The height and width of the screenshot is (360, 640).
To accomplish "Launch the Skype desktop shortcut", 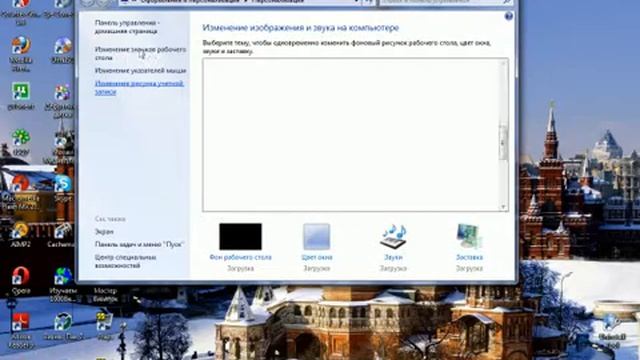I will pyautogui.click(x=62, y=189).
